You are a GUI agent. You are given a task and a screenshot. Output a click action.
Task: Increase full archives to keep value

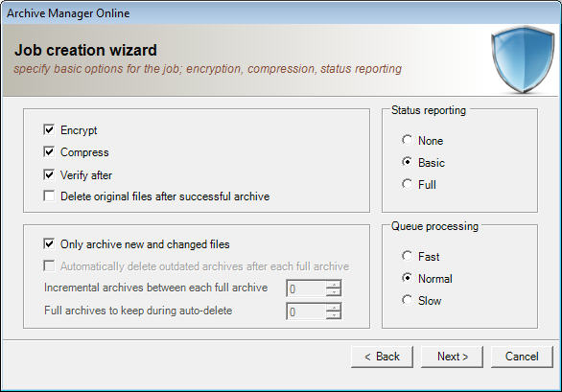(x=334, y=308)
